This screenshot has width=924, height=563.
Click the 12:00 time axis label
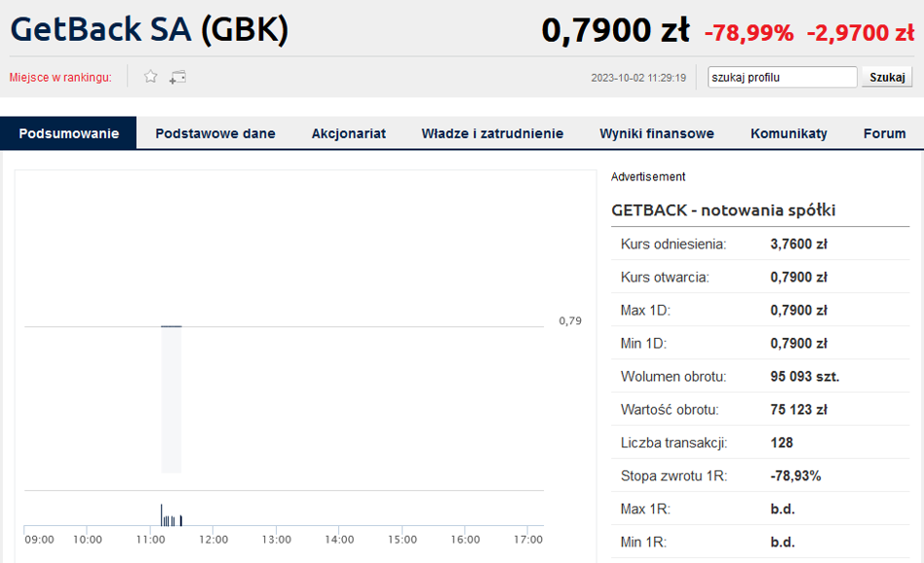pyautogui.click(x=213, y=540)
